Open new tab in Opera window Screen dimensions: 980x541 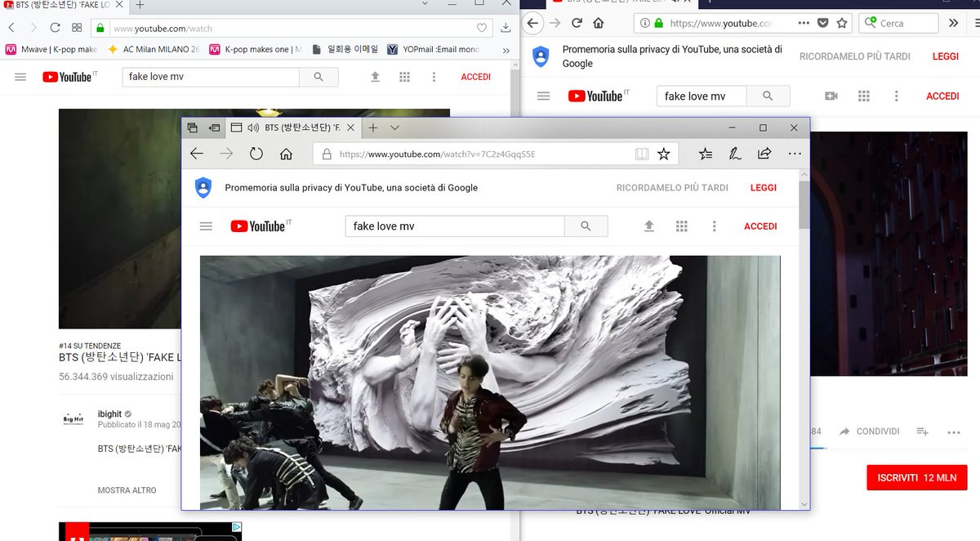click(x=140, y=5)
